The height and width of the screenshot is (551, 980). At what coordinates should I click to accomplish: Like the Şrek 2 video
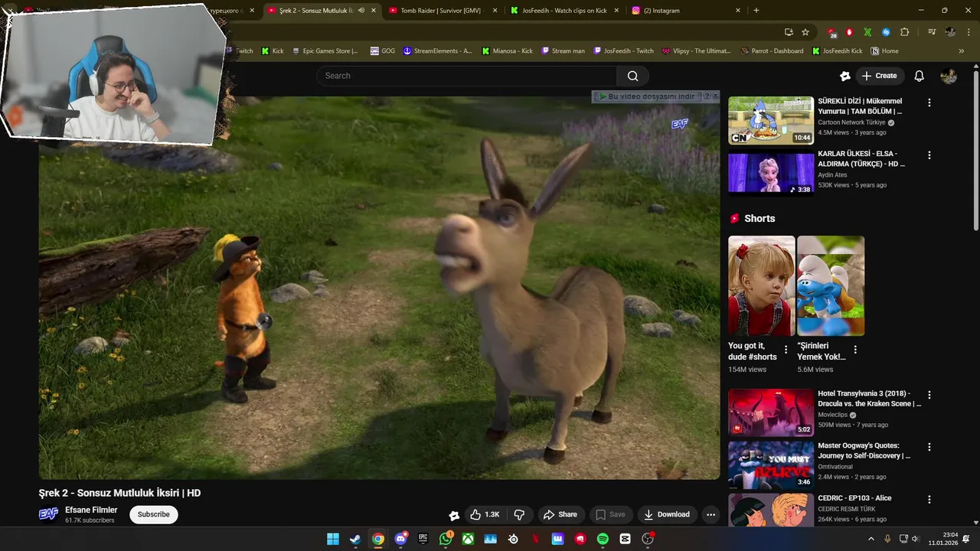(x=485, y=514)
